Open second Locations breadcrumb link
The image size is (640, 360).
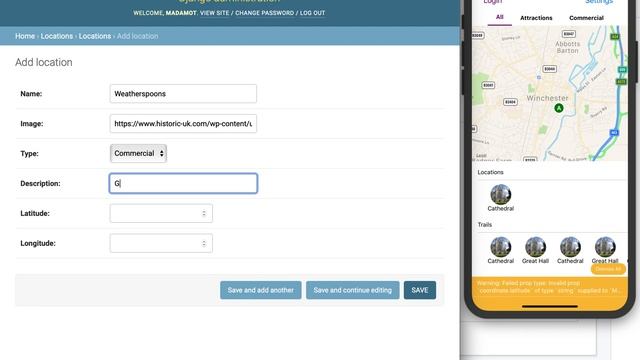click(x=95, y=36)
